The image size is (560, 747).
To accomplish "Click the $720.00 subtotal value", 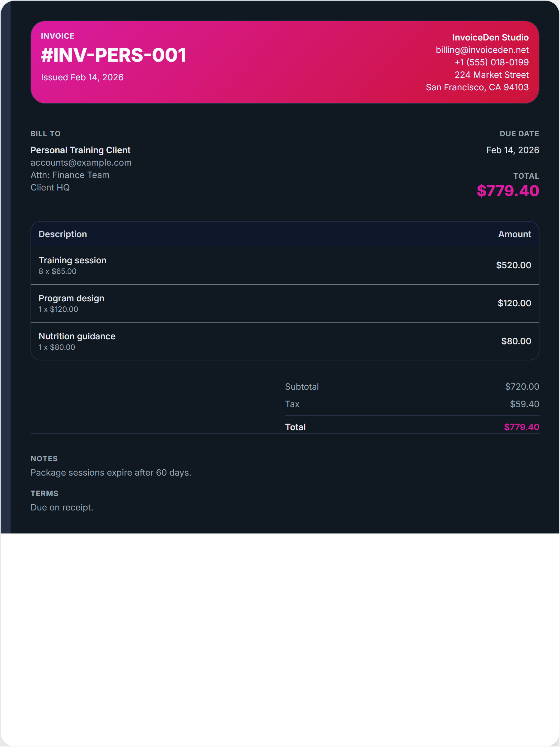I will [521, 387].
